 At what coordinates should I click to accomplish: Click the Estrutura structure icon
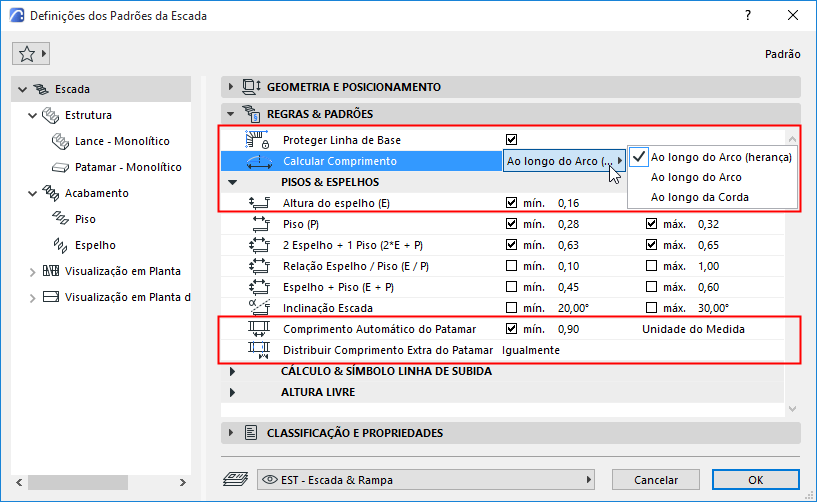pyautogui.click(x=51, y=115)
